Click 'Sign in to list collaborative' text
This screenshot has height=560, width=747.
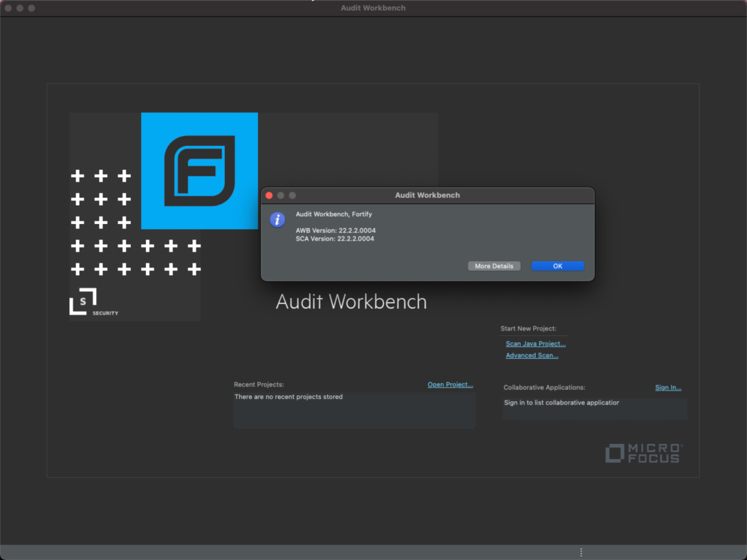pyautogui.click(x=561, y=402)
